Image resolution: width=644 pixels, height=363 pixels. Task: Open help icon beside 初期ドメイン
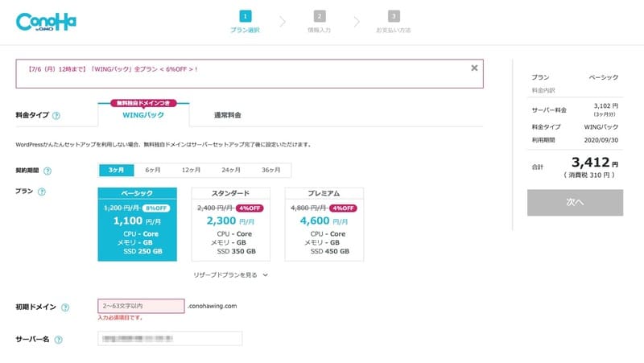pos(65,307)
